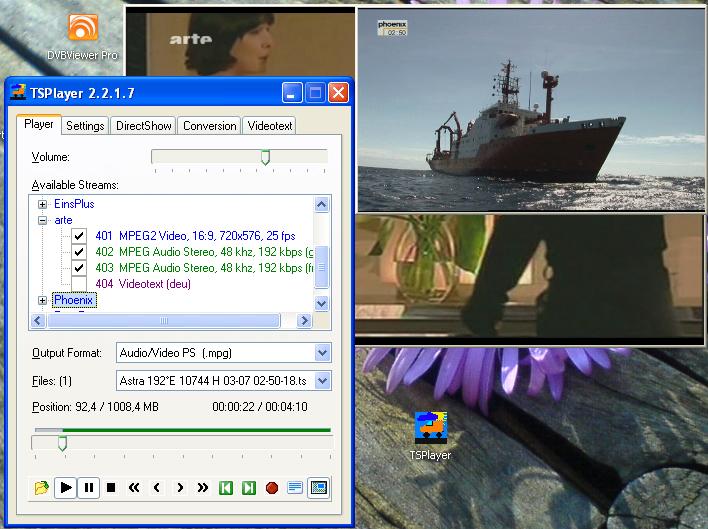Start recording with the red button
This screenshot has height=529, width=708.
(x=271, y=488)
